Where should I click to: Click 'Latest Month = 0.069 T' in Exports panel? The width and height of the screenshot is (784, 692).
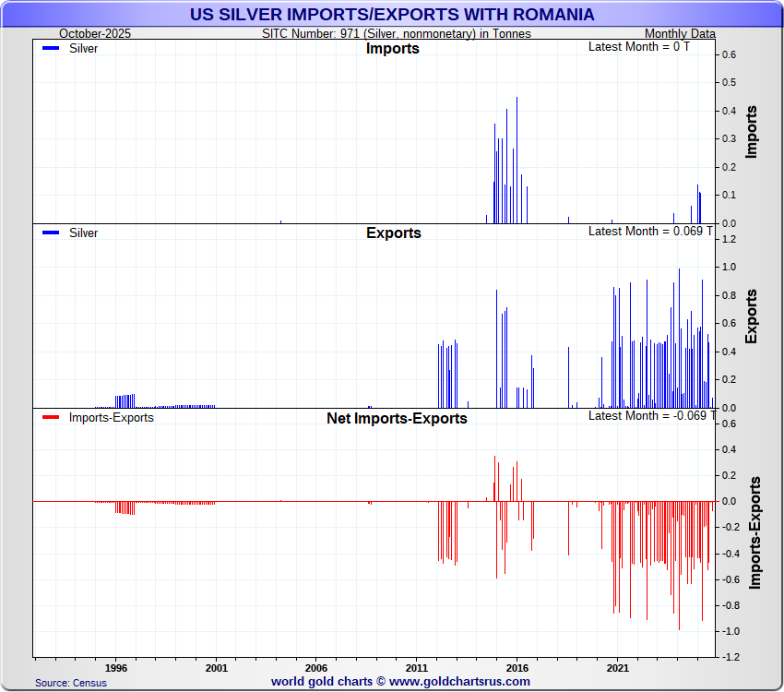click(650, 231)
